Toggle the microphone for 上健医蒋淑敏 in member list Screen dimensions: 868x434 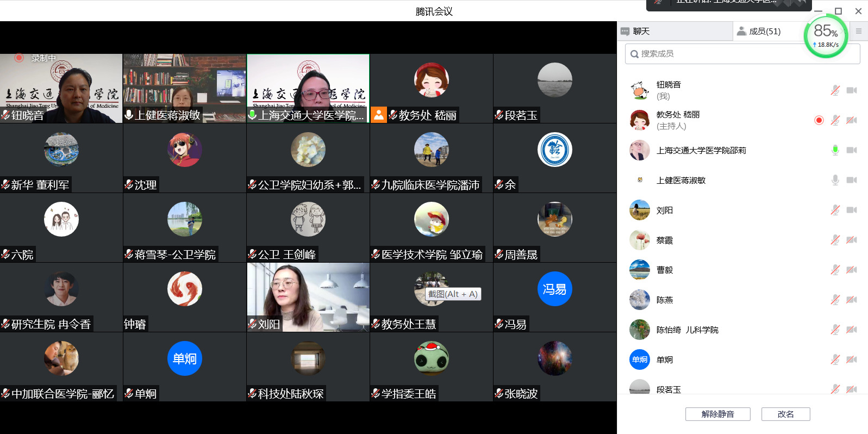(x=835, y=180)
